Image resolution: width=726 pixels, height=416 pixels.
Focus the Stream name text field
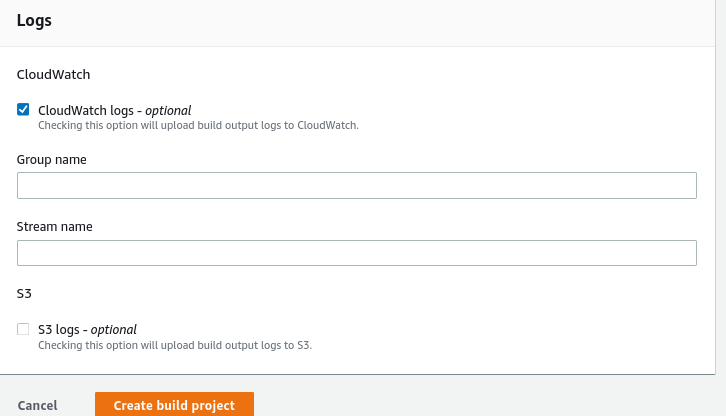click(x=357, y=253)
